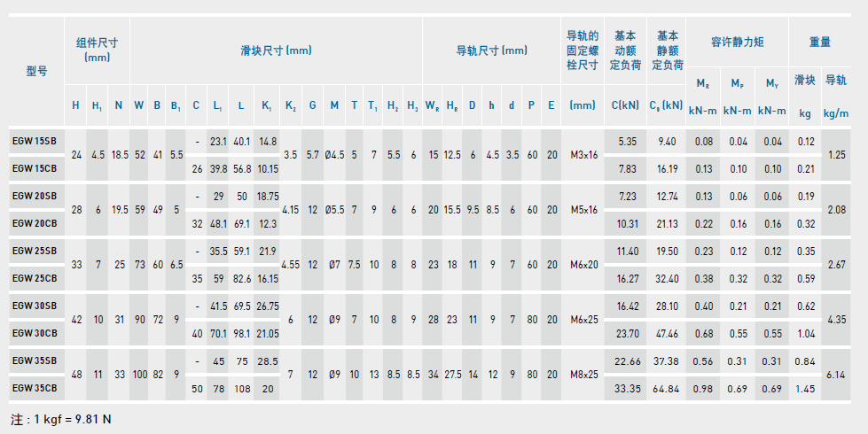Click the M6x20 bolt size value
Image resolution: width=868 pixels, height=434 pixels.
pos(583,265)
